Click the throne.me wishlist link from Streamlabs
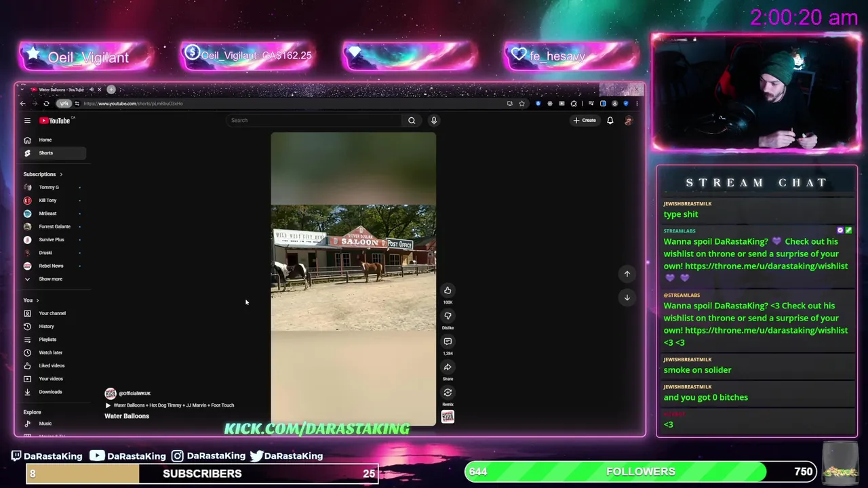This screenshot has height=488, width=868. pyautogui.click(x=766, y=266)
